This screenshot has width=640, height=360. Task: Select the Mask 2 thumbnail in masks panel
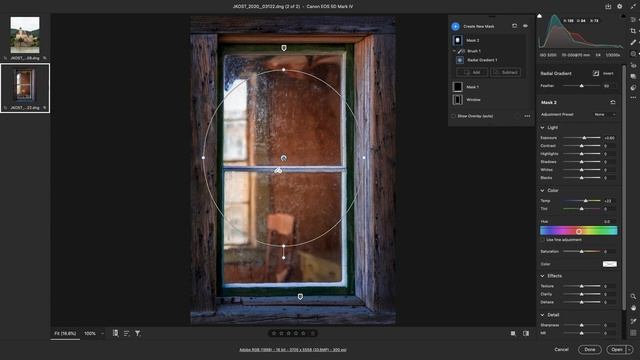coord(458,40)
